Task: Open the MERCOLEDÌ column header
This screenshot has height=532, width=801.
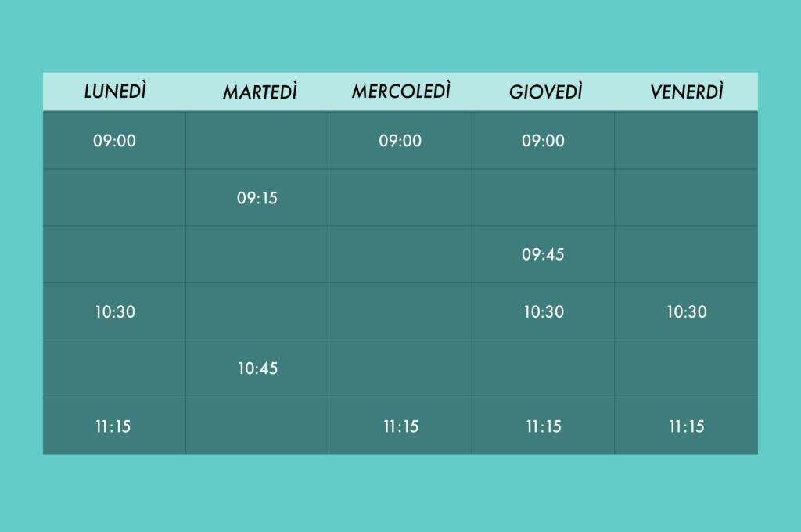Action: (x=401, y=91)
